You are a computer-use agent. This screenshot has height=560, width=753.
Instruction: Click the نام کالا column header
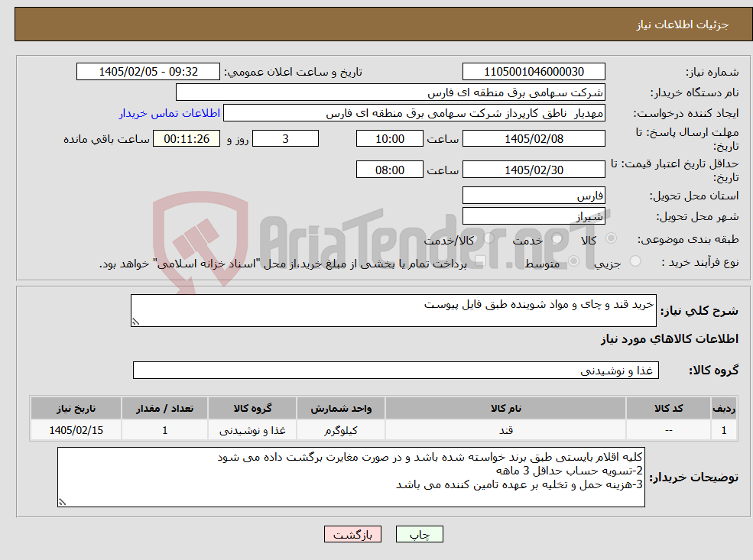pos(505,409)
